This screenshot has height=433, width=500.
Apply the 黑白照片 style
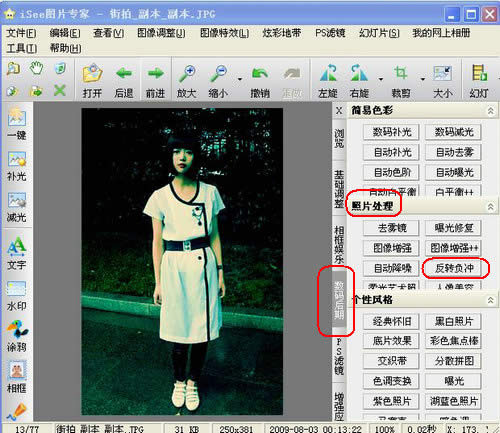453,321
